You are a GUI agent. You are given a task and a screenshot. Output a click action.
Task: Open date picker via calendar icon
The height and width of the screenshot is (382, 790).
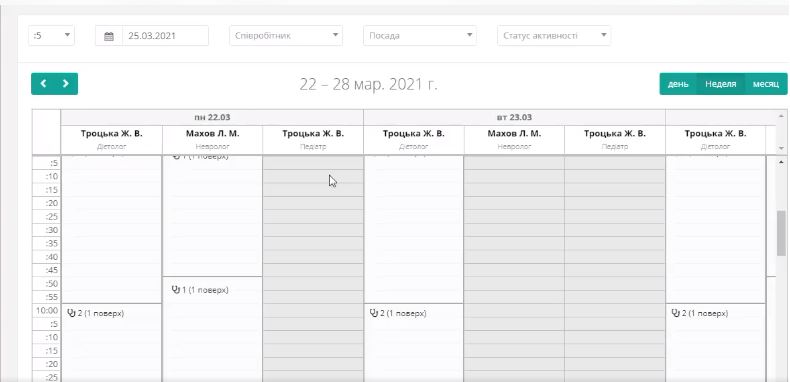coord(109,36)
